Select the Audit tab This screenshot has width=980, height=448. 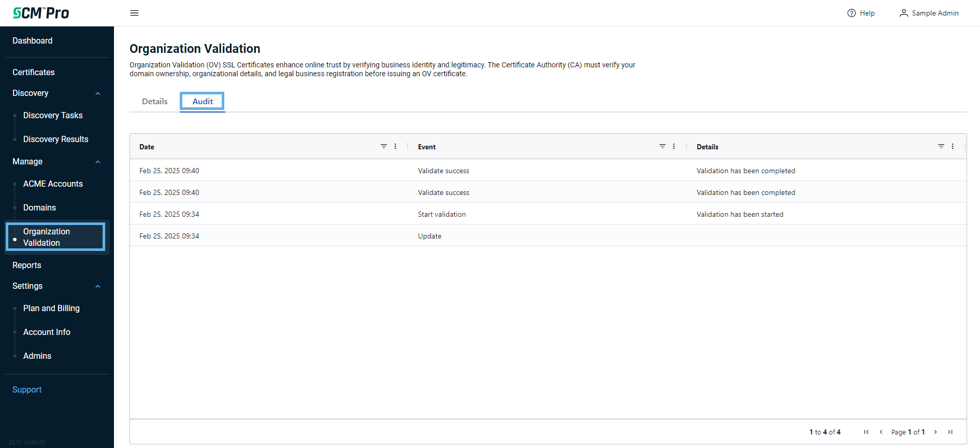[203, 102]
